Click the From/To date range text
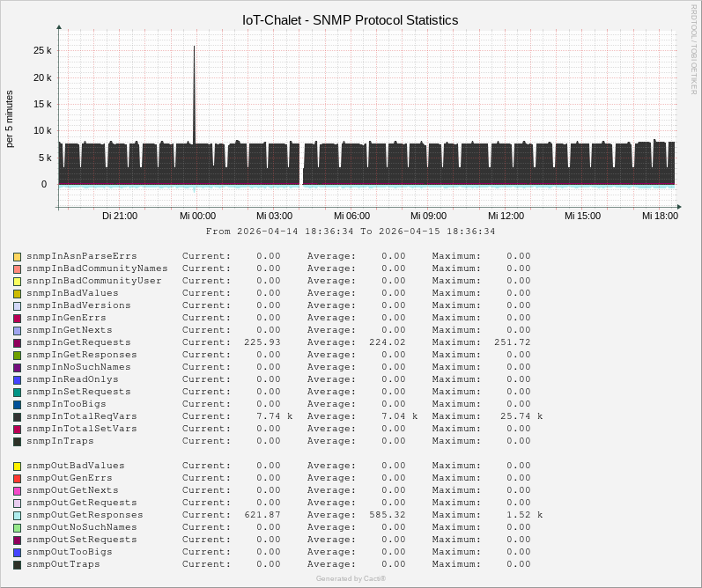This screenshot has height=588, width=702. point(351,232)
